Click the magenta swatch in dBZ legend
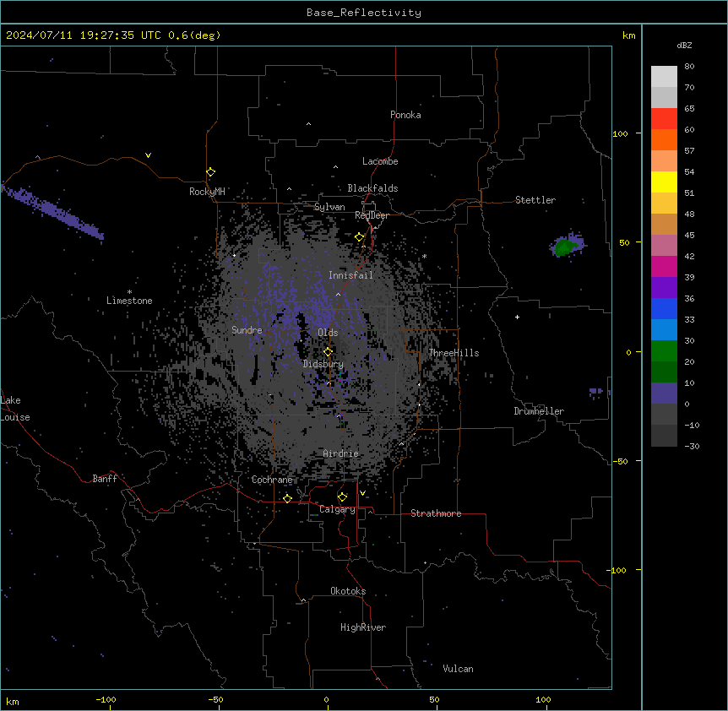The width and height of the screenshot is (728, 711). 664,266
